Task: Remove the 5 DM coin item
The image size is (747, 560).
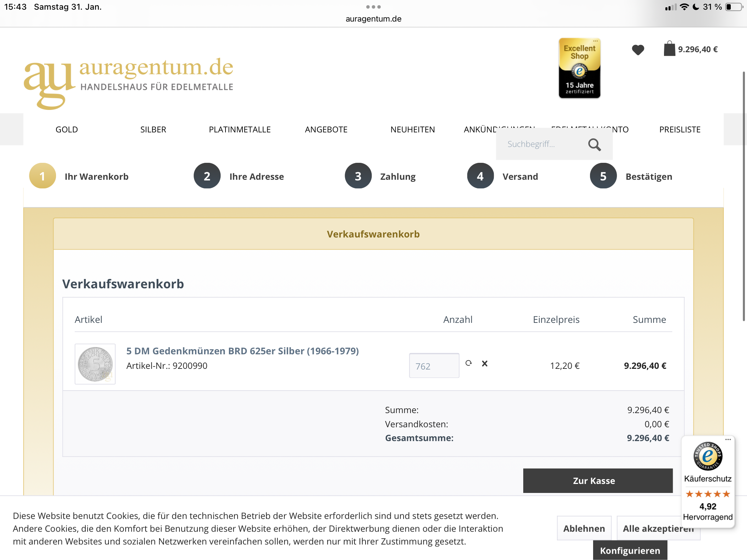Action: (x=485, y=363)
